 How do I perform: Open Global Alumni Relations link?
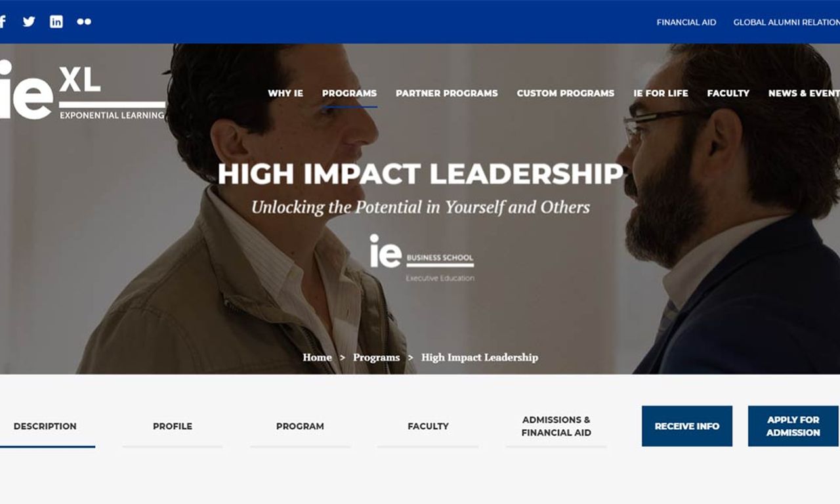pos(786,22)
